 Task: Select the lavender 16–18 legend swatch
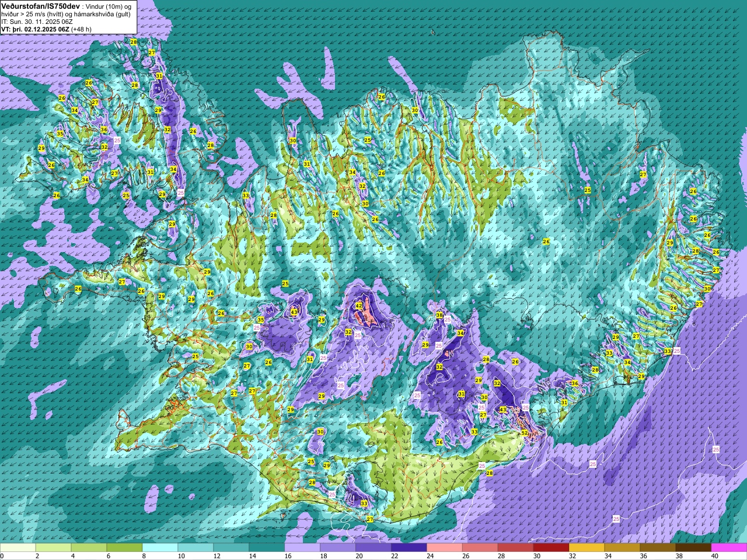(x=303, y=548)
